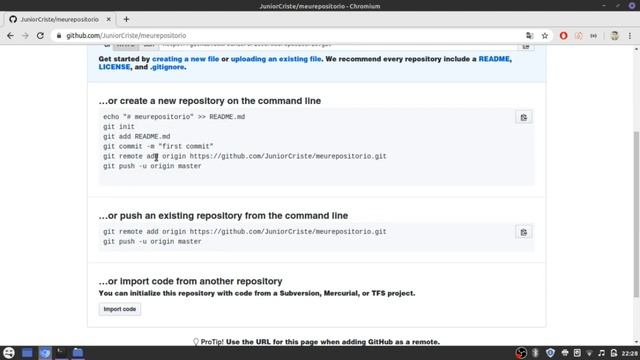The width and height of the screenshot is (640, 360).
Task: Click the music note volume tray icon
Action: coord(601,353)
